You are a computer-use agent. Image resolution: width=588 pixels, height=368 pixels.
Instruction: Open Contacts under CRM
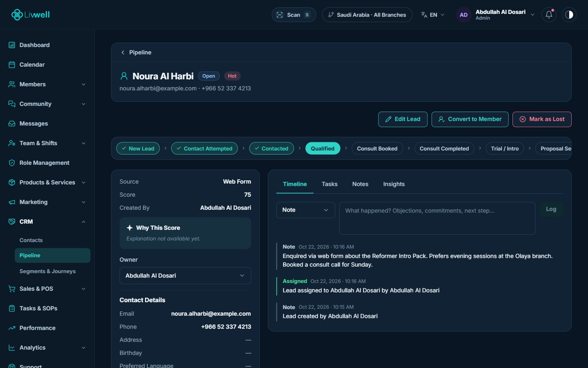[x=31, y=240]
